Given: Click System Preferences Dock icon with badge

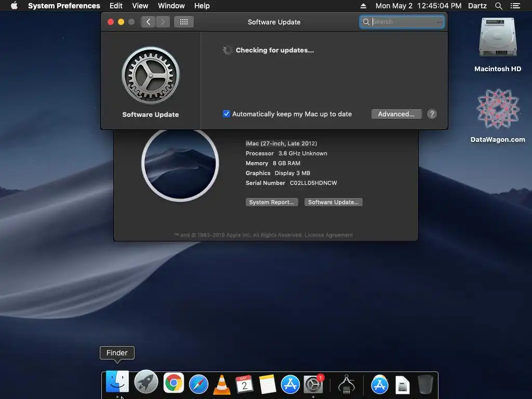Looking at the screenshot, I should click(x=313, y=384).
